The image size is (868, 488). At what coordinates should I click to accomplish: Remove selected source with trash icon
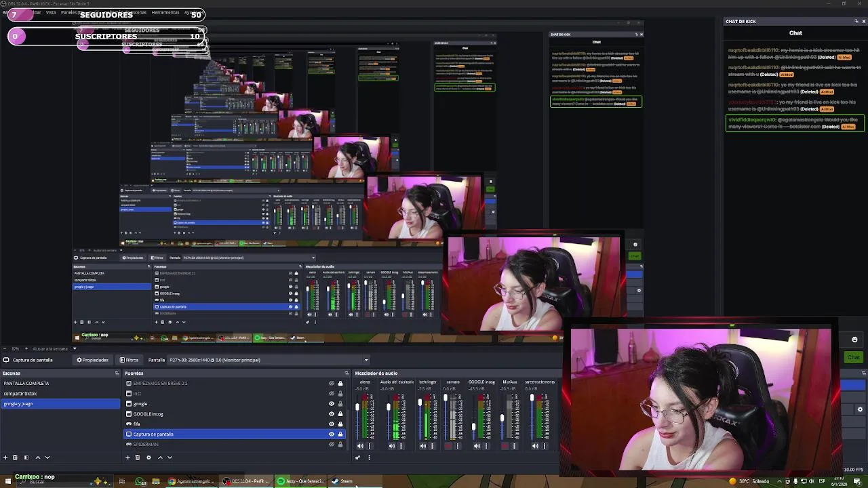tap(138, 457)
